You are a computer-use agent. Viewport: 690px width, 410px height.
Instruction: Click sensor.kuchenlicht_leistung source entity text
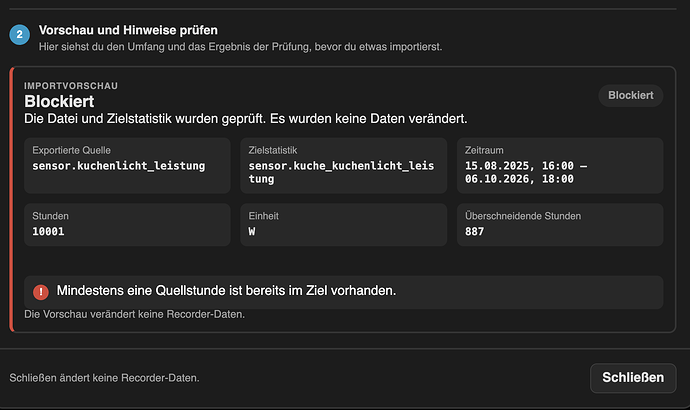tap(118, 166)
